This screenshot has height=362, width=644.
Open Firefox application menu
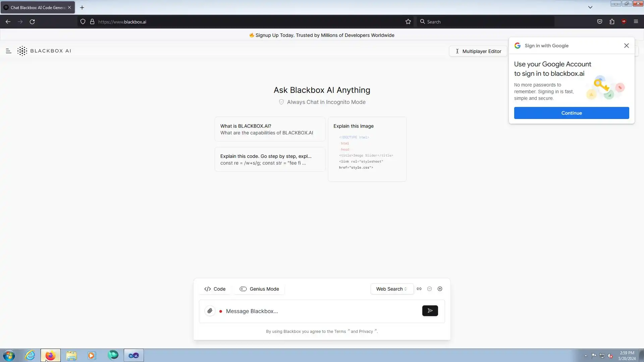tap(636, 22)
